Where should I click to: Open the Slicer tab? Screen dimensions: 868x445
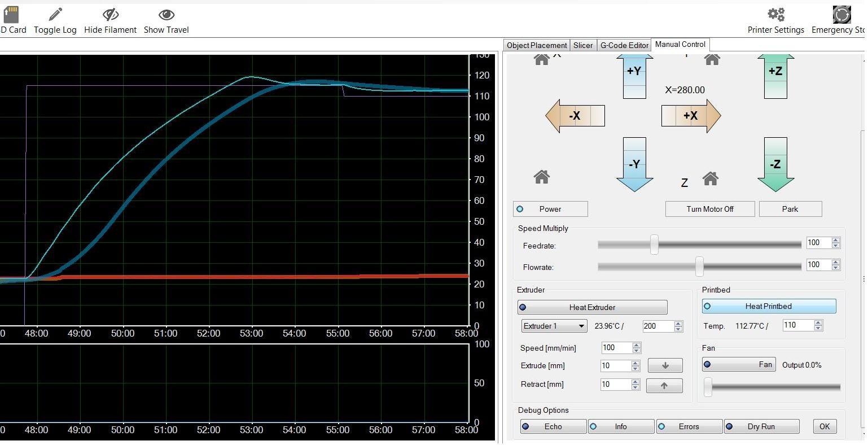583,45
